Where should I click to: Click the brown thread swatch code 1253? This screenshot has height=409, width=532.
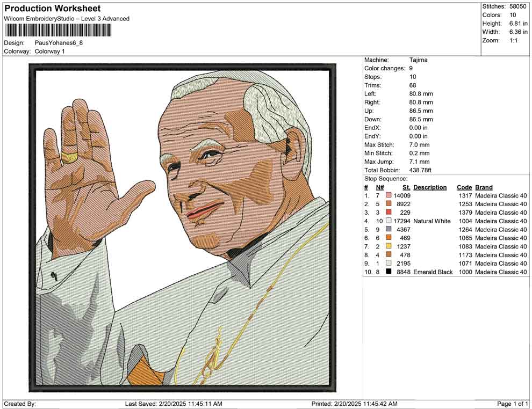click(389, 204)
